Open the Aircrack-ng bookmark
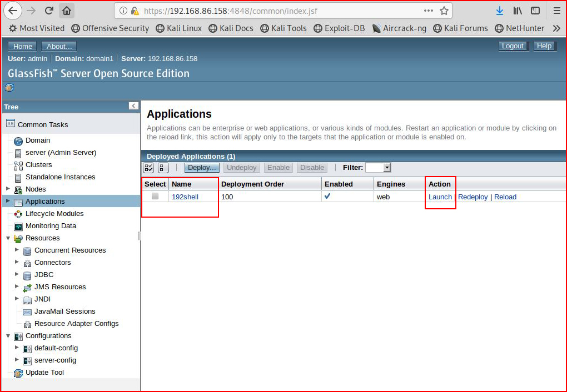The width and height of the screenshot is (567, 392). (399, 28)
